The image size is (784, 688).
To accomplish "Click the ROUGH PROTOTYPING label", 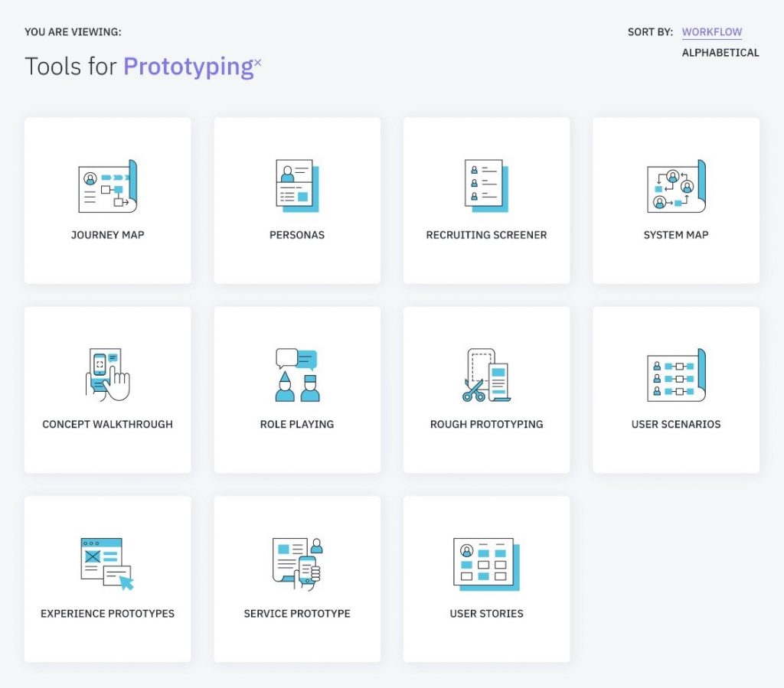I will tap(486, 424).
